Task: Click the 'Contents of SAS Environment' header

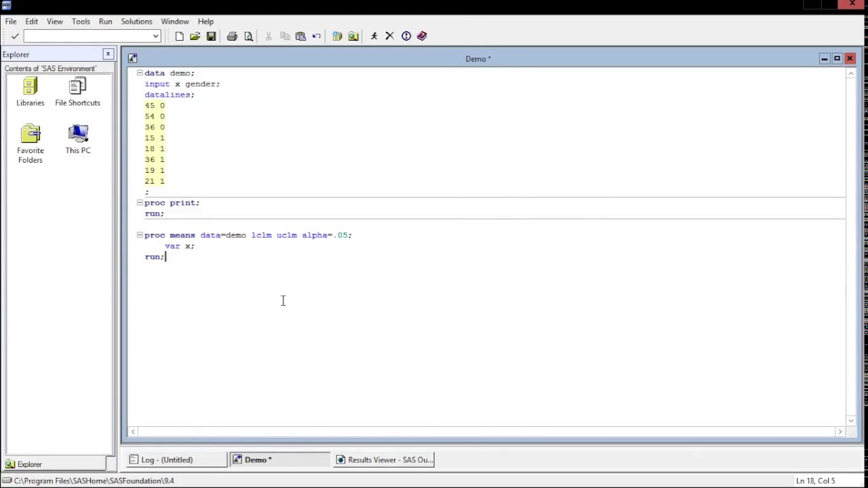Action: click(x=50, y=68)
